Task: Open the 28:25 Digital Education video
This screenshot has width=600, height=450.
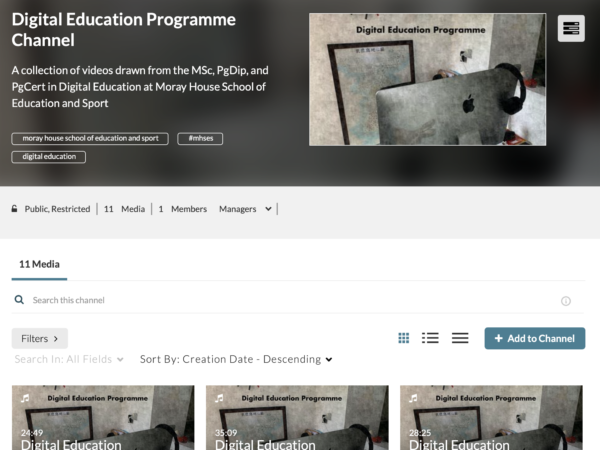Action: pos(491,417)
